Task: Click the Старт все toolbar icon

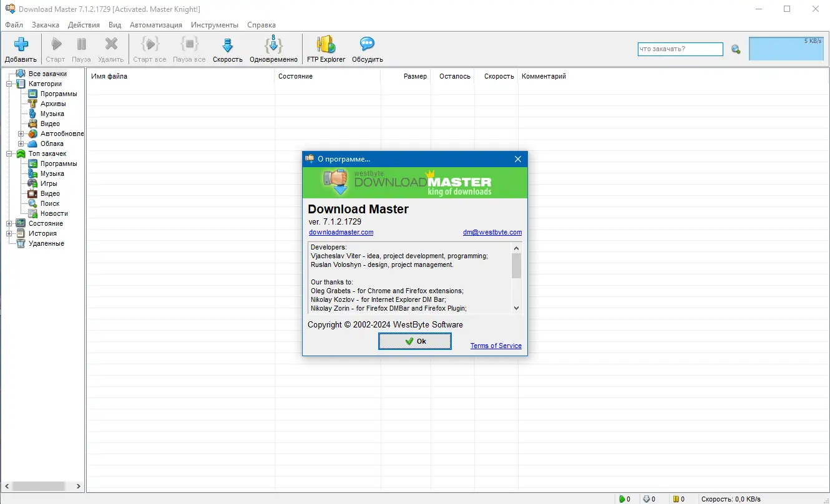Action: coord(150,44)
